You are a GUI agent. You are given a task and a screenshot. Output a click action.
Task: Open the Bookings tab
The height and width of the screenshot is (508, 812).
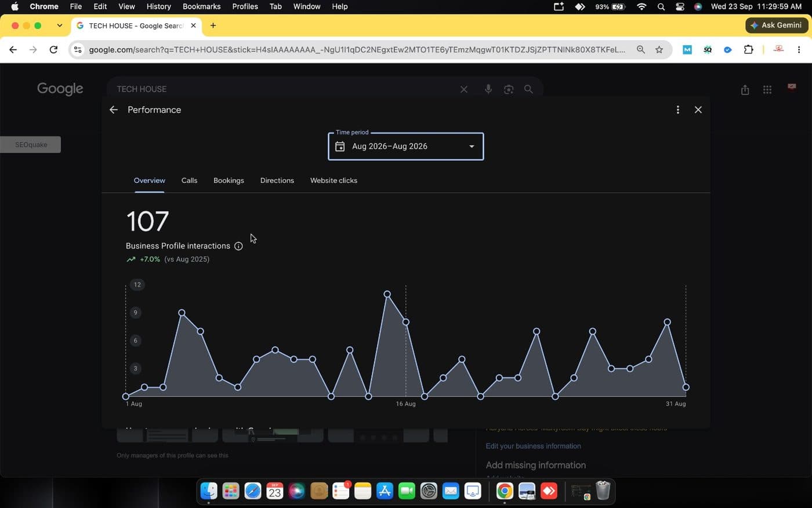click(x=229, y=181)
